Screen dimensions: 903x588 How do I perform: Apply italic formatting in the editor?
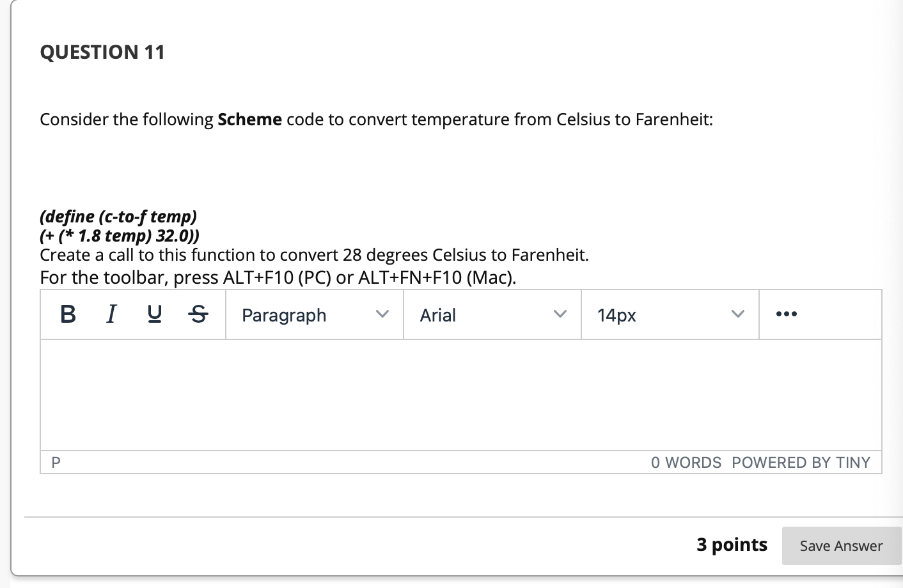pyautogui.click(x=111, y=314)
